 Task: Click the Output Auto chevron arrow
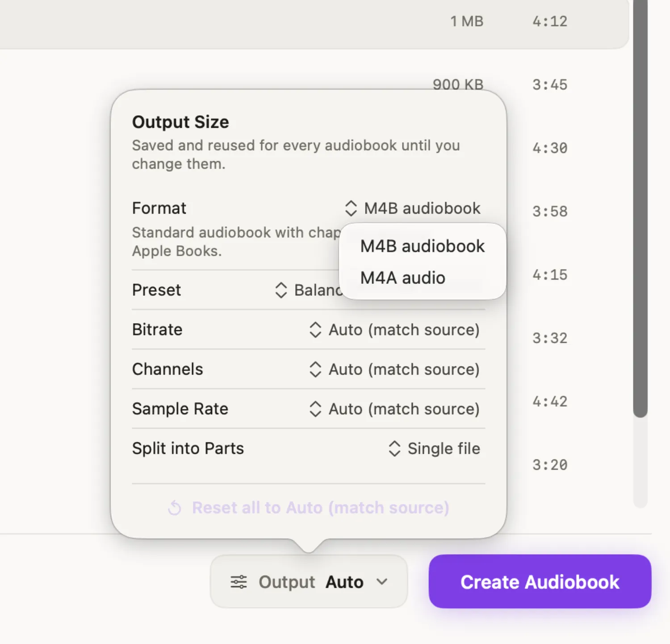[382, 582]
